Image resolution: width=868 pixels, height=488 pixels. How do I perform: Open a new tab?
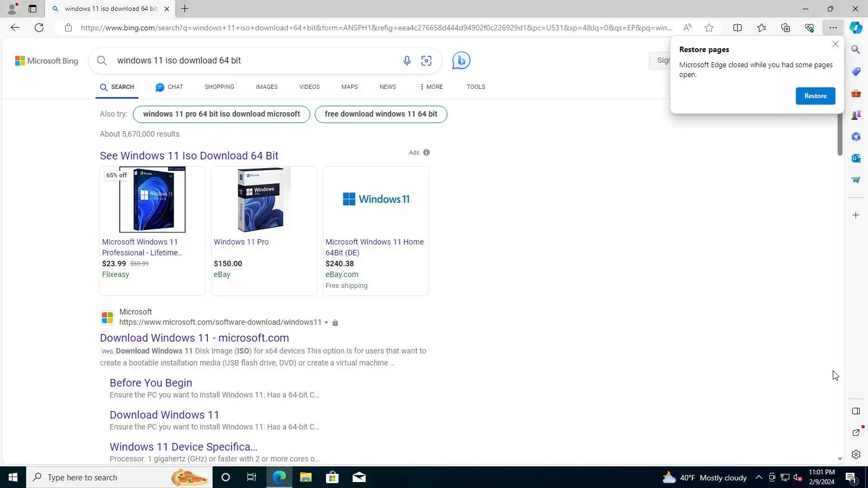(184, 9)
